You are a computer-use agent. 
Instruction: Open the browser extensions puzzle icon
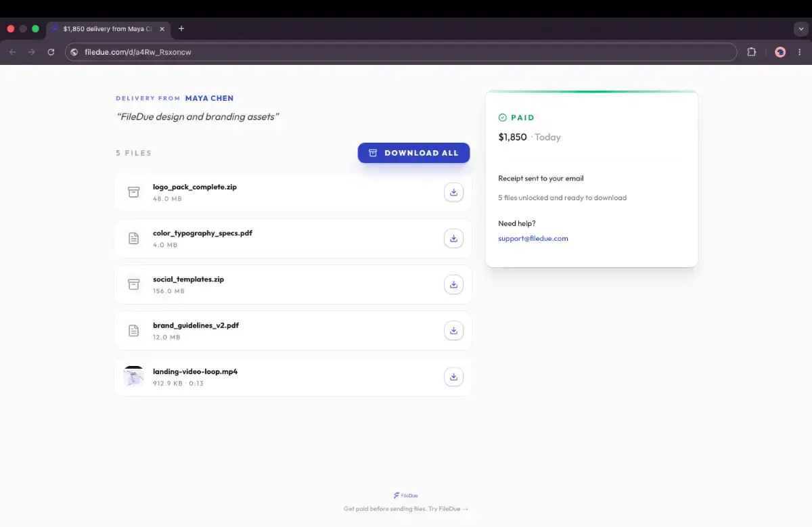752,52
